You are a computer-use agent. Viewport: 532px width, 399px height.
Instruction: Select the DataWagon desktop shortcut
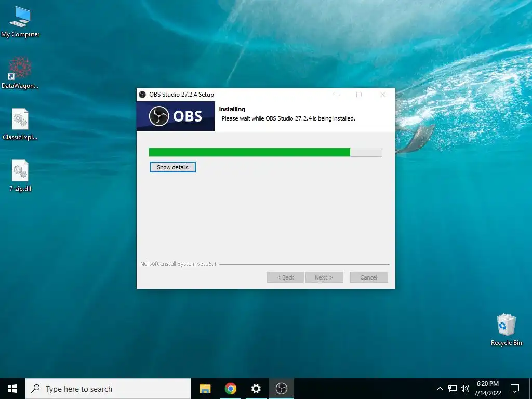pos(20,73)
